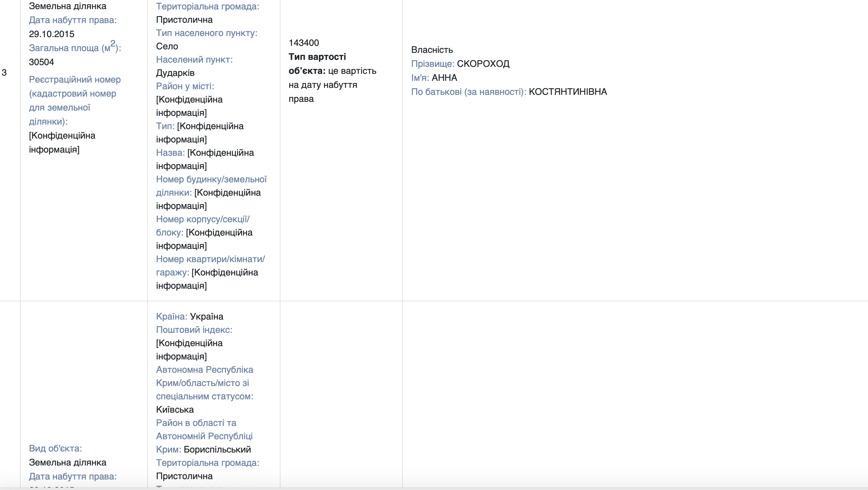Click the Країна: Україна line
Viewport: 868px width, 490px height.
pos(190,316)
